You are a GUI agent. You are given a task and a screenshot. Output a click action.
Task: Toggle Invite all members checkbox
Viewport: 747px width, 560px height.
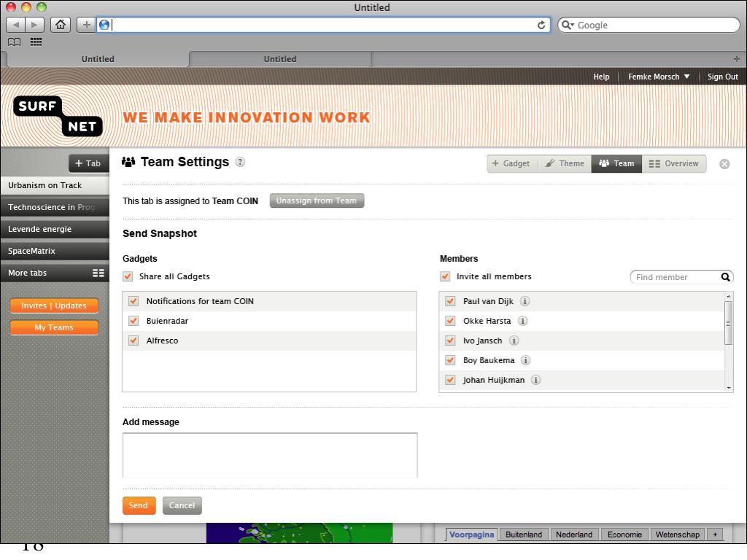click(x=445, y=276)
